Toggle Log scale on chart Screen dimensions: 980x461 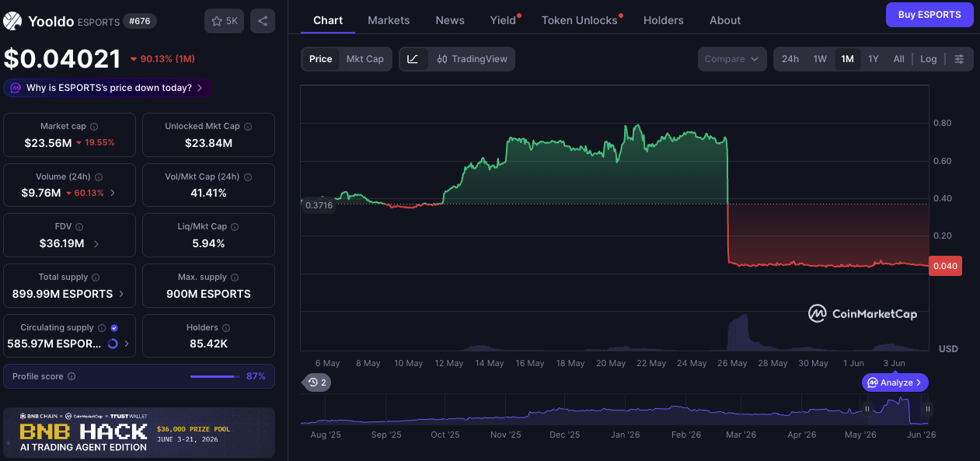[929, 59]
